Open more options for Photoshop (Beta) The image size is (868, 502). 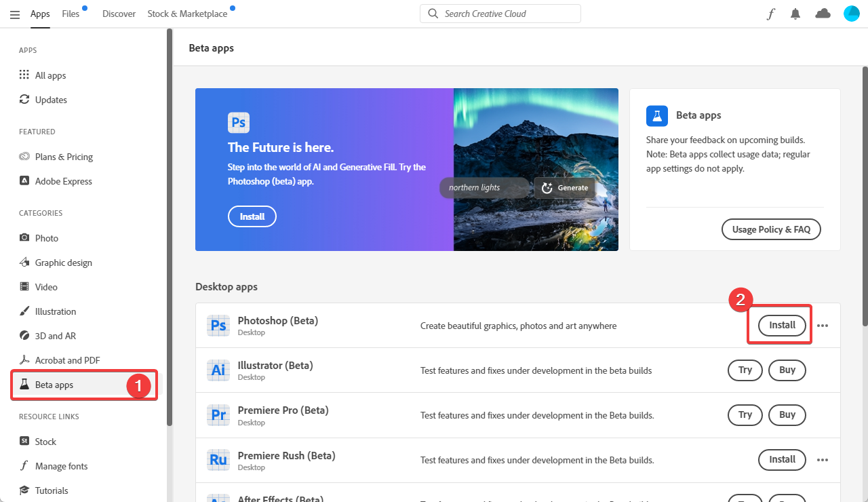(x=823, y=326)
